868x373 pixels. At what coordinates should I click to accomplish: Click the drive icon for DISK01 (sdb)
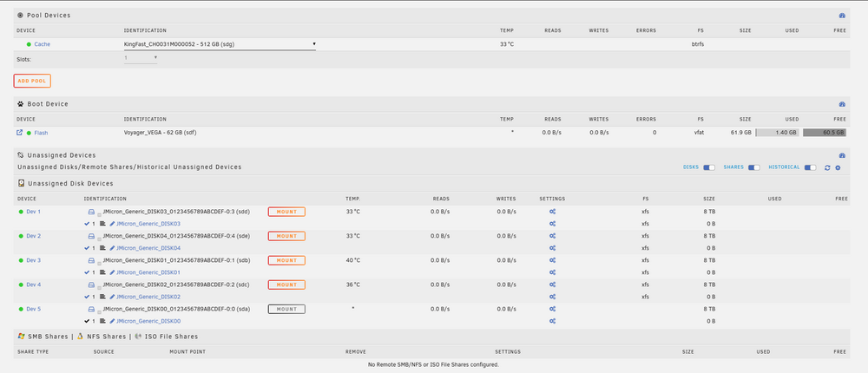[x=91, y=260]
